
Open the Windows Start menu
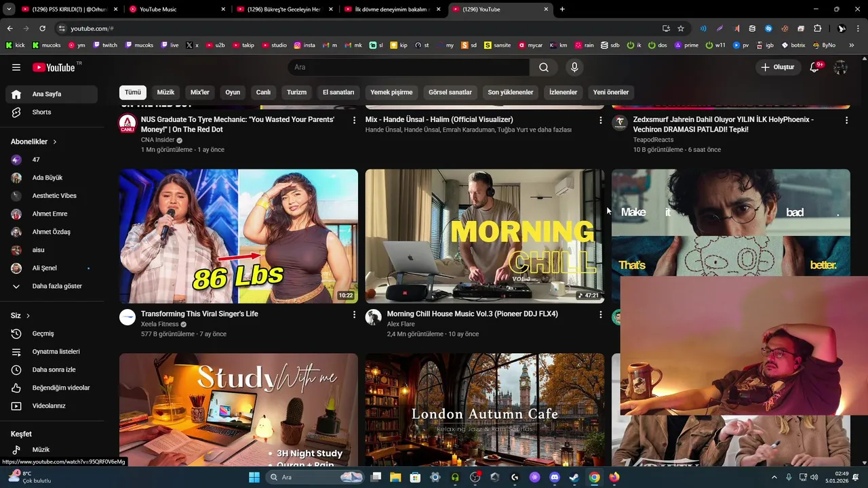click(x=254, y=477)
